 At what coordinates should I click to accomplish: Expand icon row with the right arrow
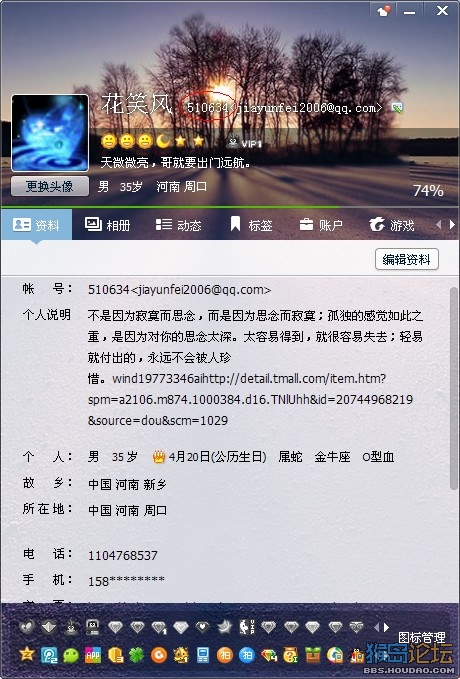(386, 627)
